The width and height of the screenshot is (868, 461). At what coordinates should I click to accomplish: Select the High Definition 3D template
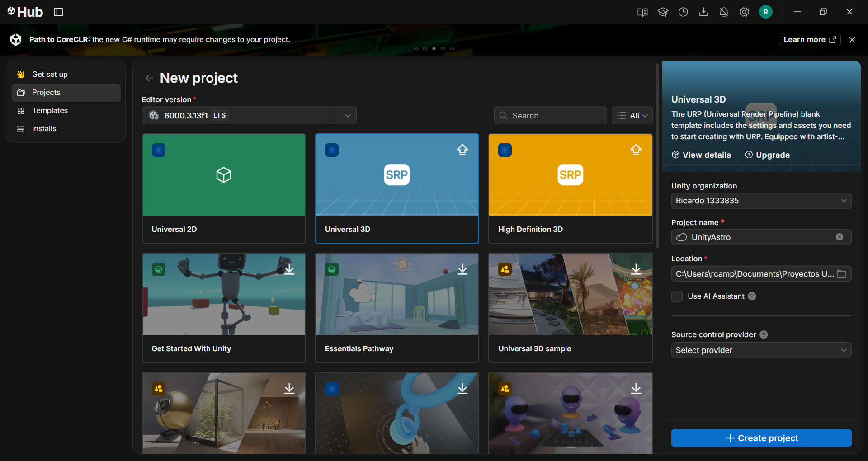(571, 188)
